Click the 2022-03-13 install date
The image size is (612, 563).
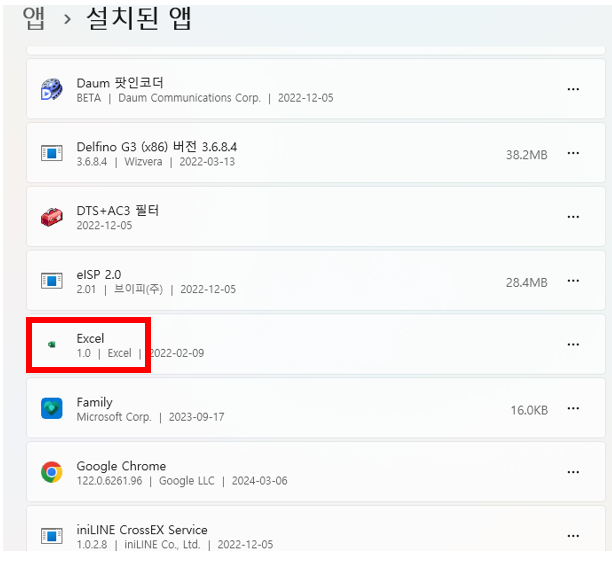(x=207, y=162)
